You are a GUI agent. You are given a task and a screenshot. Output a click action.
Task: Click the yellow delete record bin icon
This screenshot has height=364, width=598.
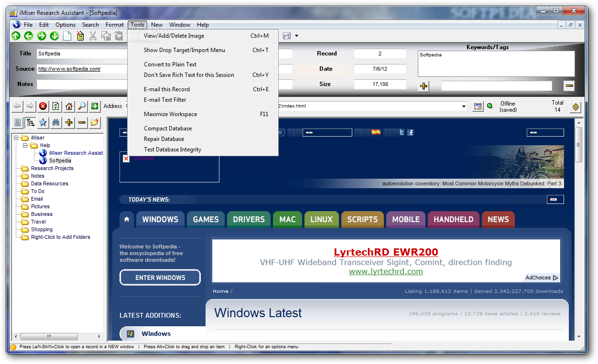coord(80,36)
